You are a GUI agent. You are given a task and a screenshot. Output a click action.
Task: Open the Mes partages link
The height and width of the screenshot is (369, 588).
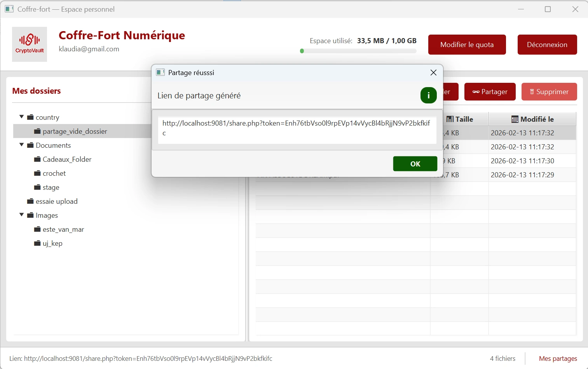tap(558, 359)
